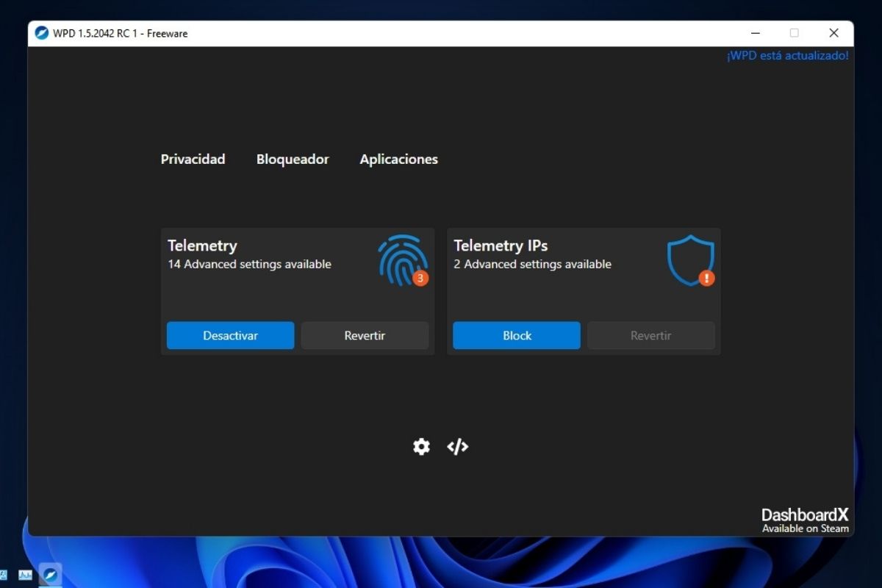This screenshot has height=588, width=882.
Task: Click the Telemetry IPs card title
Action: pyautogui.click(x=501, y=245)
